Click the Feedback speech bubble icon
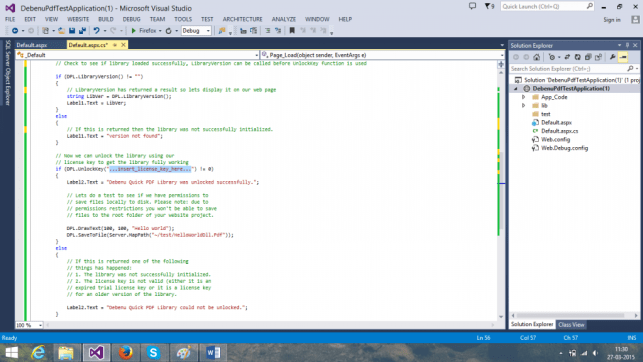Image resolution: width=643 pixels, height=362 pixels. click(472, 6)
